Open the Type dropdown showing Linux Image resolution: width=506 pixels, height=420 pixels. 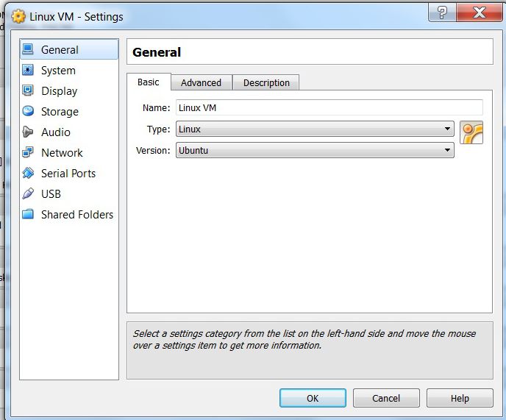(315, 129)
